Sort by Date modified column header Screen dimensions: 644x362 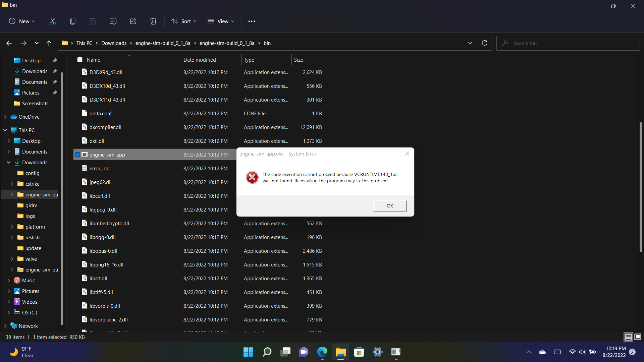click(211, 60)
